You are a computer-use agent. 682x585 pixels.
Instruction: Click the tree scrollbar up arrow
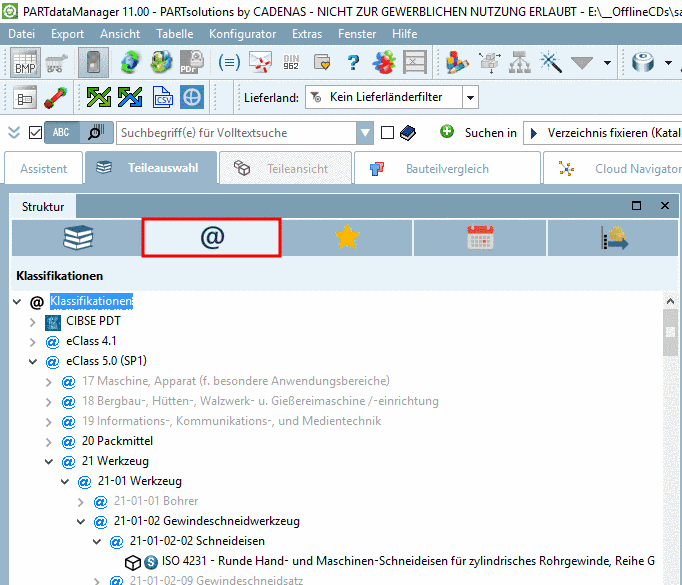pyautogui.click(x=670, y=301)
